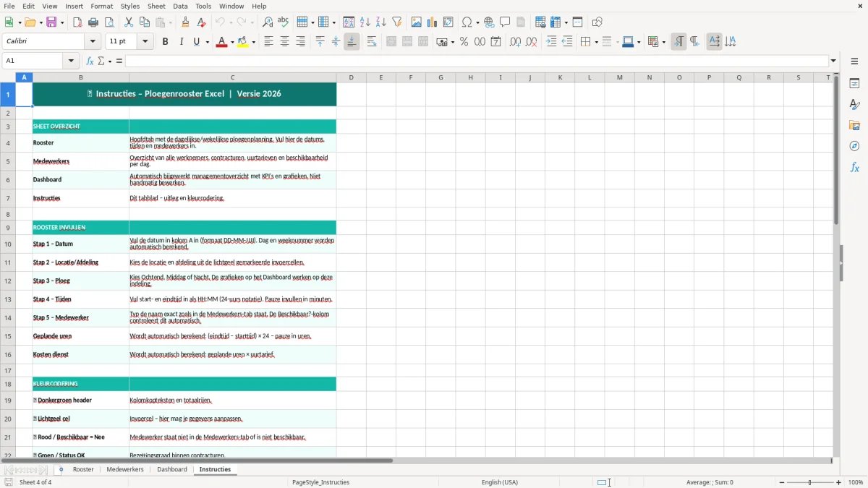Toggle Center Horizontally alignment
The height and width of the screenshot is (488, 868).
pos(284,42)
